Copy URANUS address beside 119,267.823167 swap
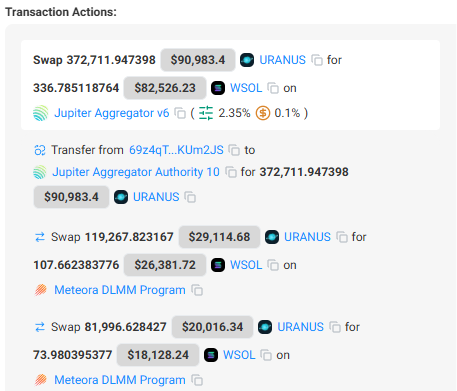457x391 pixels. 342,237
